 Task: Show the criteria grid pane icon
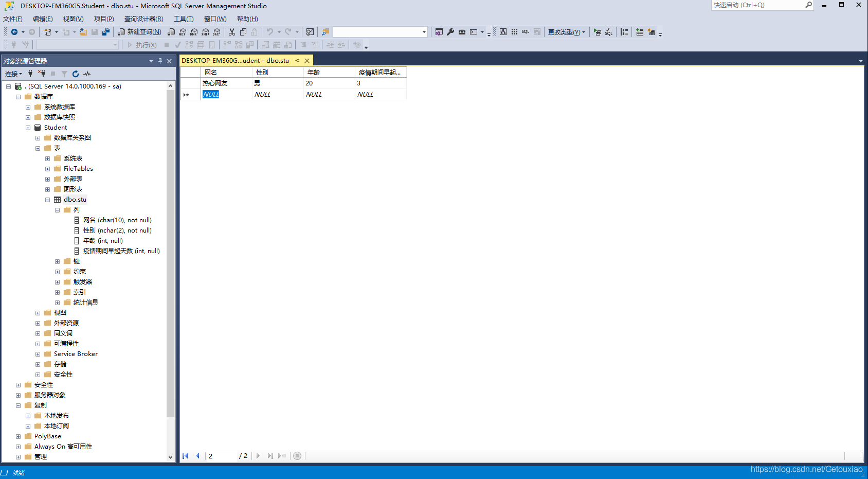pyautogui.click(x=514, y=32)
